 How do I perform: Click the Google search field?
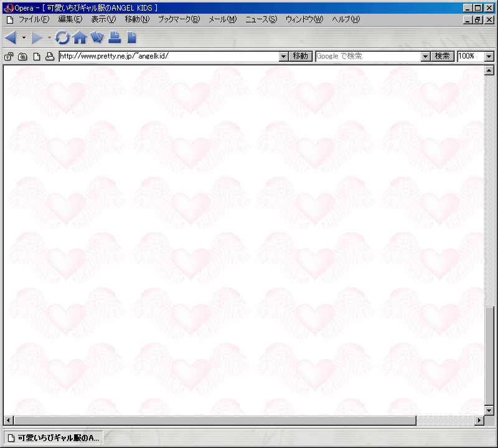click(x=368, y=56)
